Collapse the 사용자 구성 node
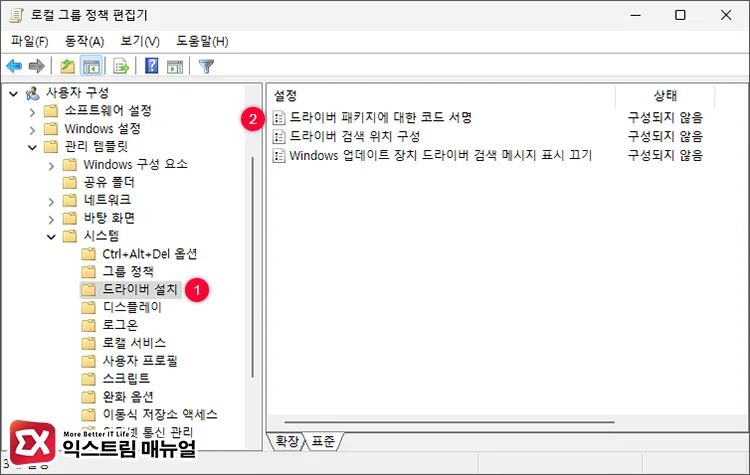Screen dimensions: 750x475 [13, 93]
